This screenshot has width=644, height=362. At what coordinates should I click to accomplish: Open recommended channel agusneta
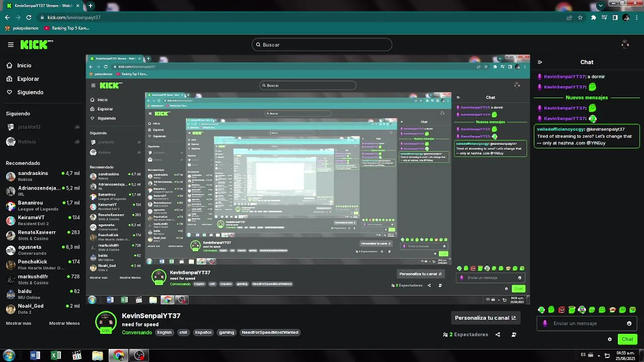[43, 250]
